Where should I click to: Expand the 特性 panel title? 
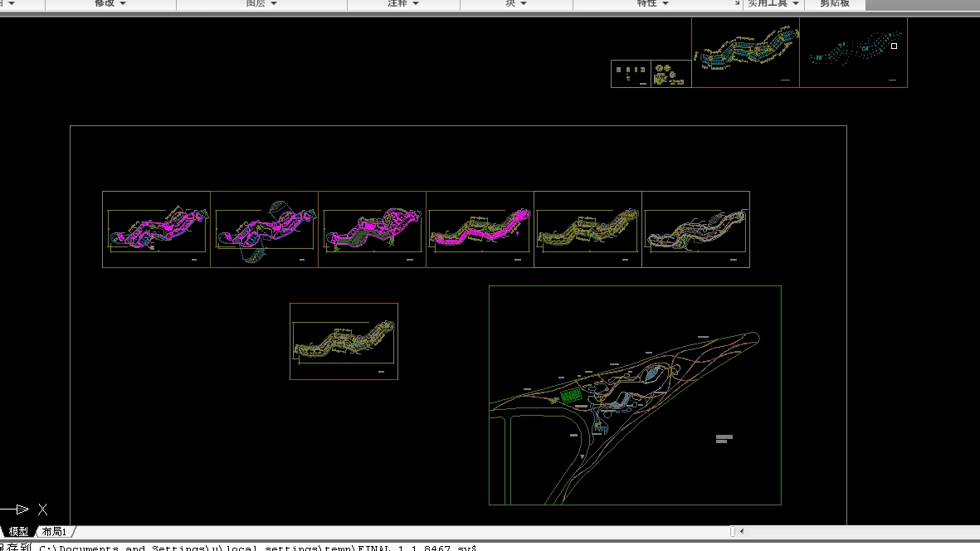[652, 4]
